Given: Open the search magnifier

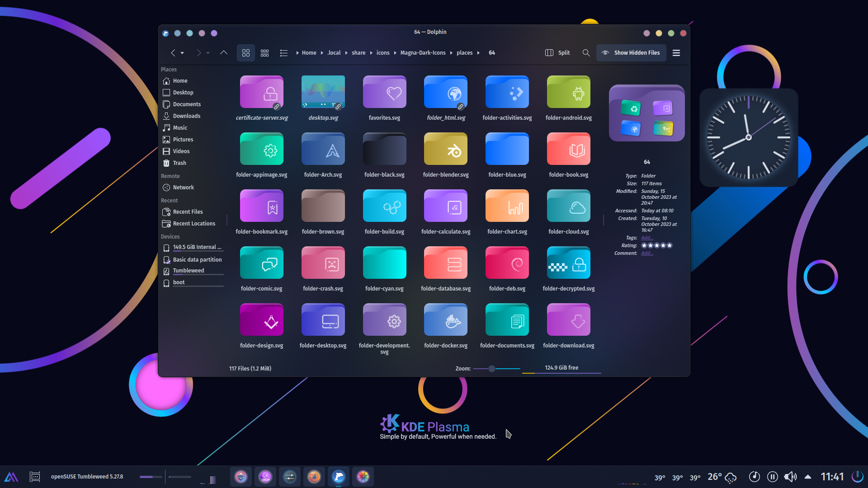Looking at the screenshot, I should click(586, 53).
